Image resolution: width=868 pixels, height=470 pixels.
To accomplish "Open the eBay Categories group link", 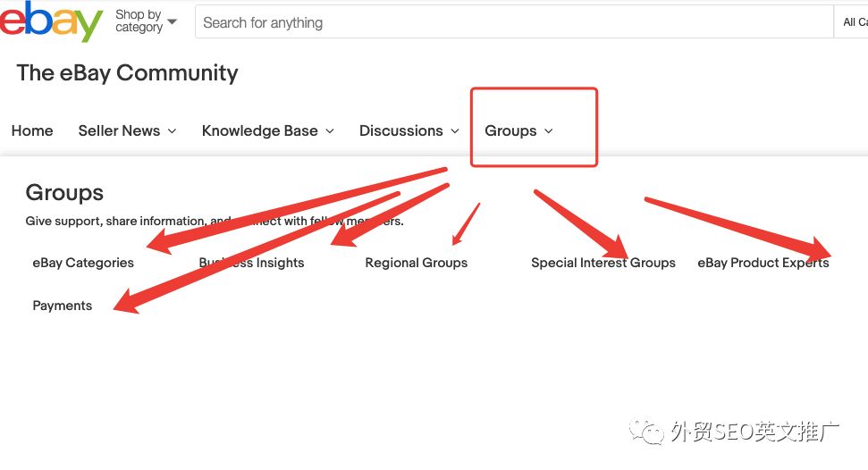I will 83,263.
